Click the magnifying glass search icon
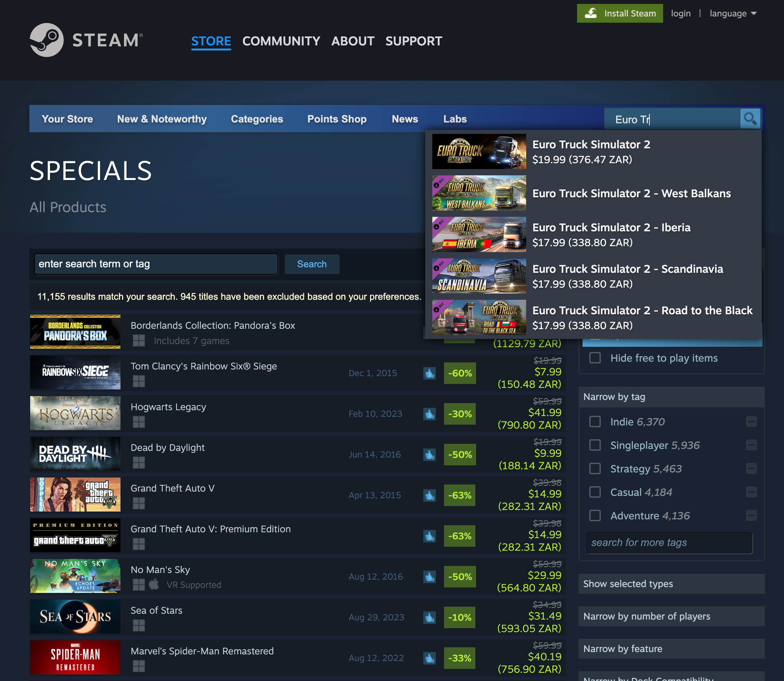The height and width of the screenshot is (681, 784). 750,119
